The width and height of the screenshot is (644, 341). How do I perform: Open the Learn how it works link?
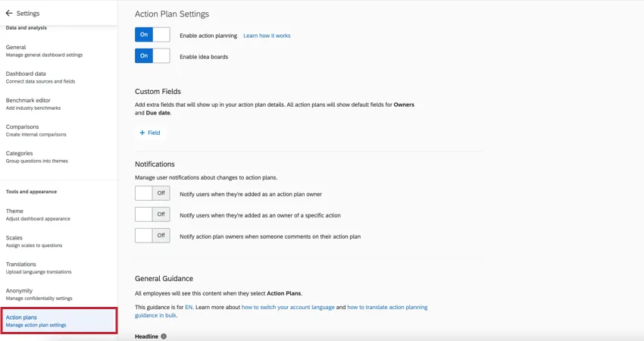tap(267, 36)
